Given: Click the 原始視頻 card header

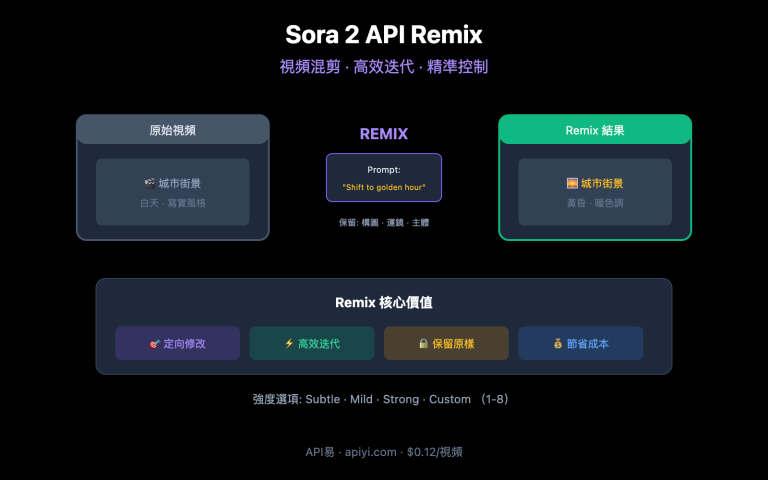Looking at the screenshot, I should click(x=173, y=130).
